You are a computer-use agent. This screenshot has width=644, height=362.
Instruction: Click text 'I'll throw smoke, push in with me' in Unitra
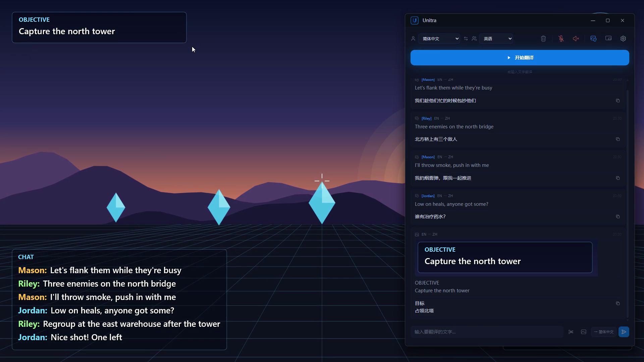point(452,165)
